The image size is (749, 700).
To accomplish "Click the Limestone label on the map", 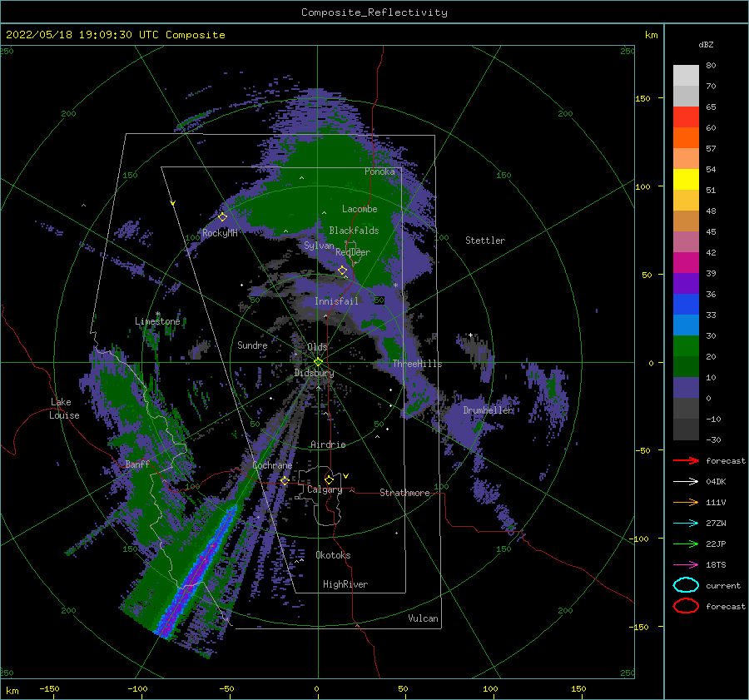I will (x=157, y=321).
